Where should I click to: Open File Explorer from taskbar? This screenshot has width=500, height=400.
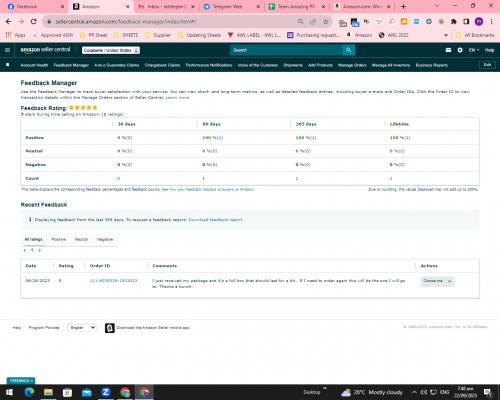click(48, 392)
